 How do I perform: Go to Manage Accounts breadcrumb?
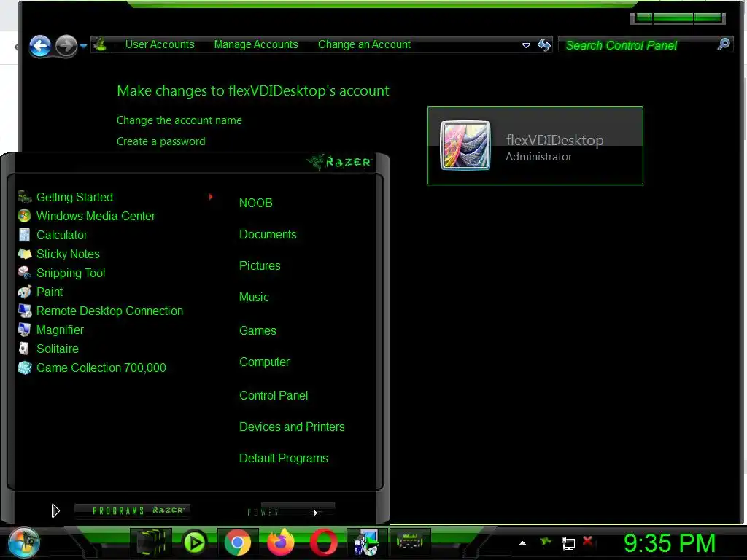pyautogui.click(x=256, y=44)
